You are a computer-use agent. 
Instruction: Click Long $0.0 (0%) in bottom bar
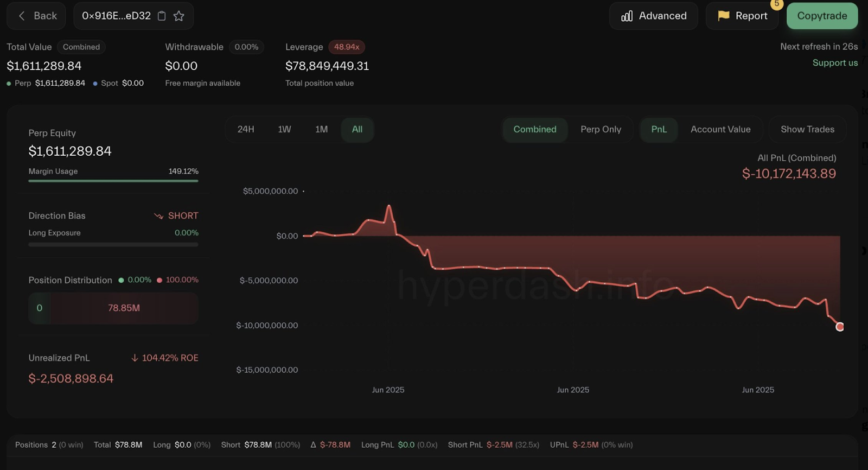click(x=182, y=444)
